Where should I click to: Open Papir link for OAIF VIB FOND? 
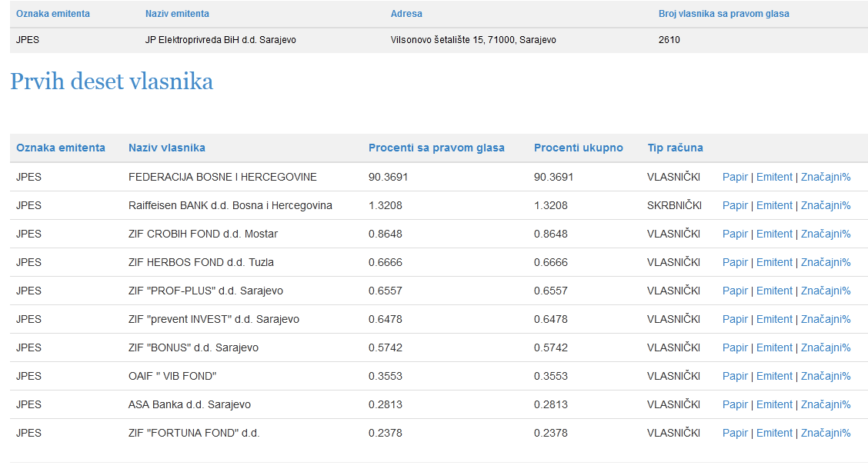click(x=735, y=377)
